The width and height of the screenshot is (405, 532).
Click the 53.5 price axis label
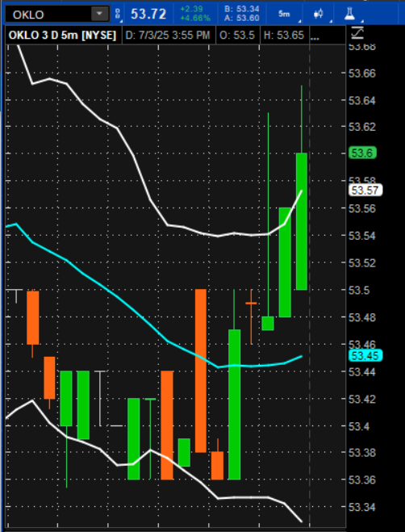click(x=360, y=291)
